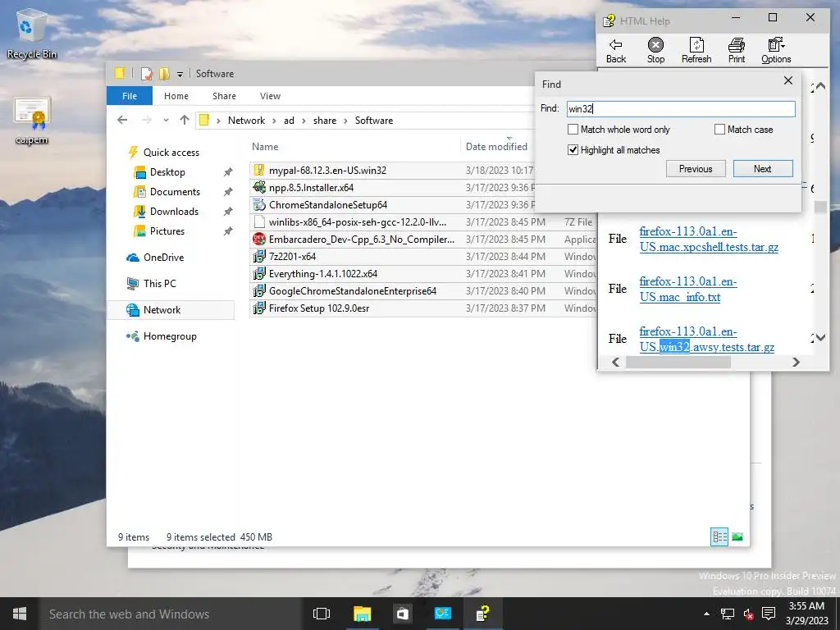Click Previous in the Find dialog

(696, 169)
